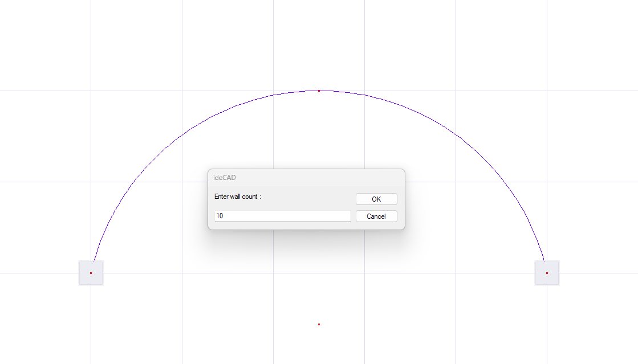The width and height of the screenshot is (638, 364).
Task: Click the ideCAD dialog title bar
Action: tap(306, 178)
